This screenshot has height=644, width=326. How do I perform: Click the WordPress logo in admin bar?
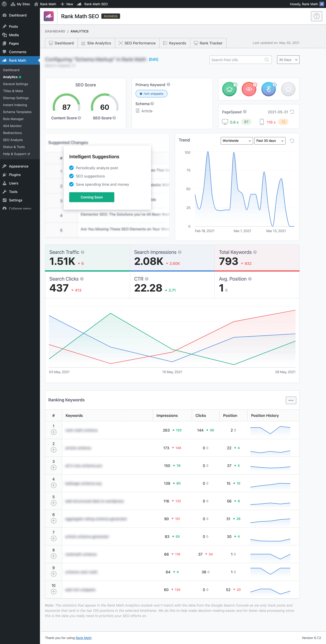tap(4, 4)
